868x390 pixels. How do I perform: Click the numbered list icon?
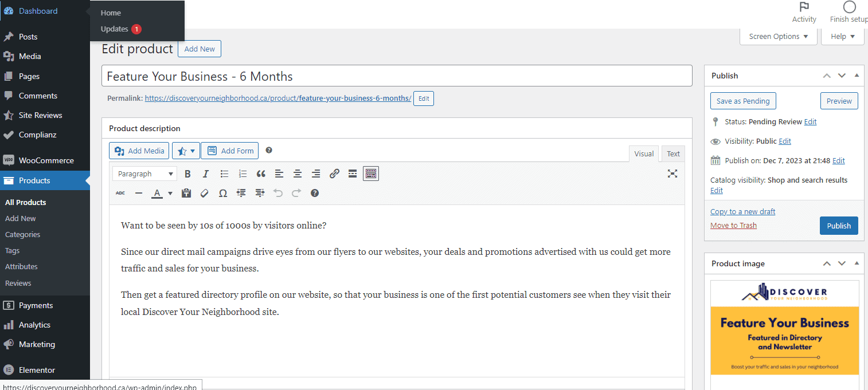click(x=243, y=174)
